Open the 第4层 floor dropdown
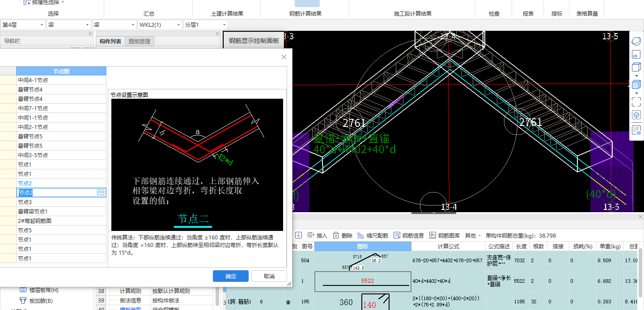 click(23, 25)
